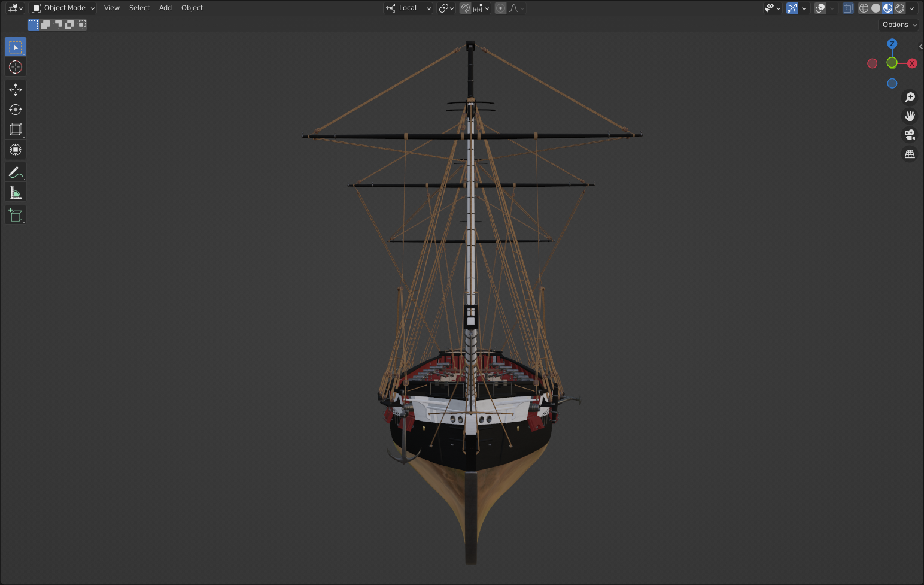Open the Options dropdown
Screen dimensions: 924x585
pyautogui.click(x=899, y=25)
